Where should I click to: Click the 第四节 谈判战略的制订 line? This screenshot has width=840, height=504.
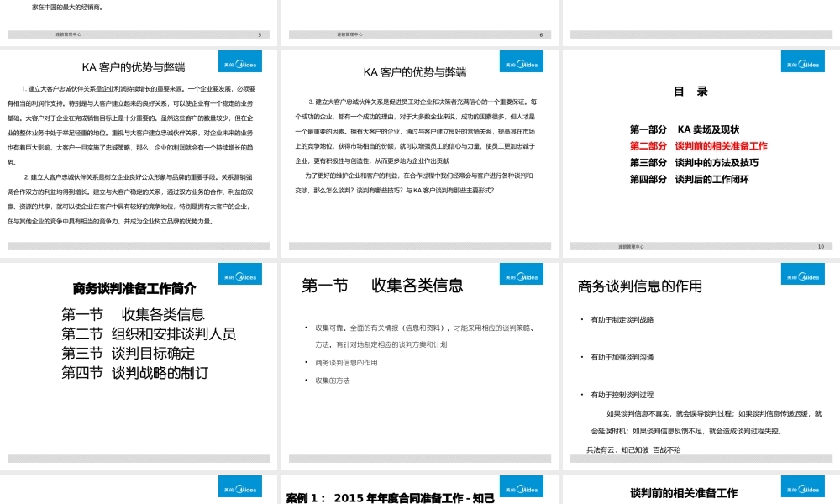134,372
